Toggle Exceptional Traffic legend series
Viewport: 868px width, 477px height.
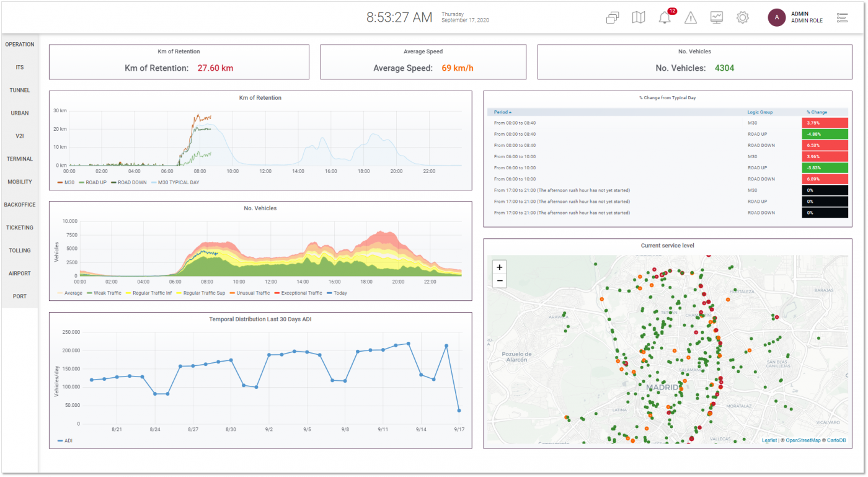[298, 293]
